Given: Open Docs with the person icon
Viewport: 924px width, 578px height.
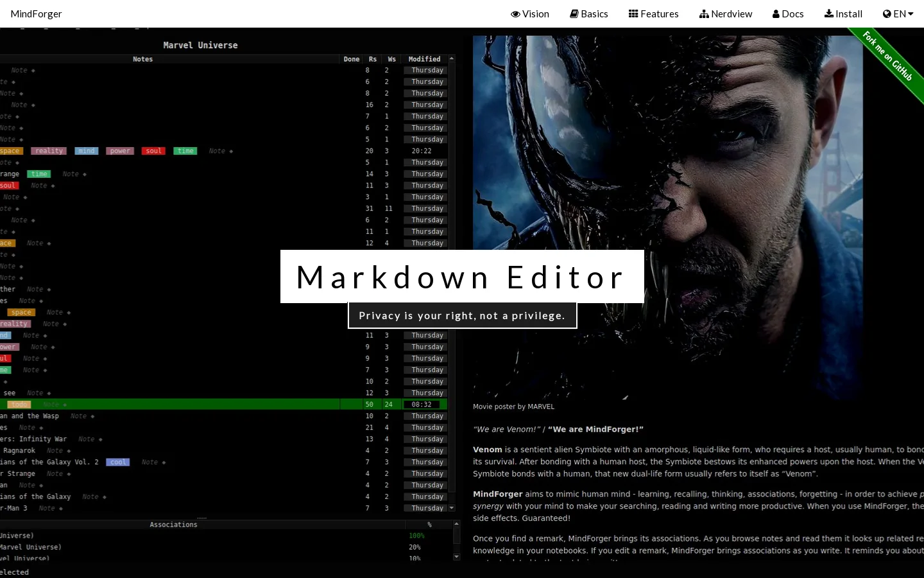Looking at the screenshot, I should pos(788,13).
